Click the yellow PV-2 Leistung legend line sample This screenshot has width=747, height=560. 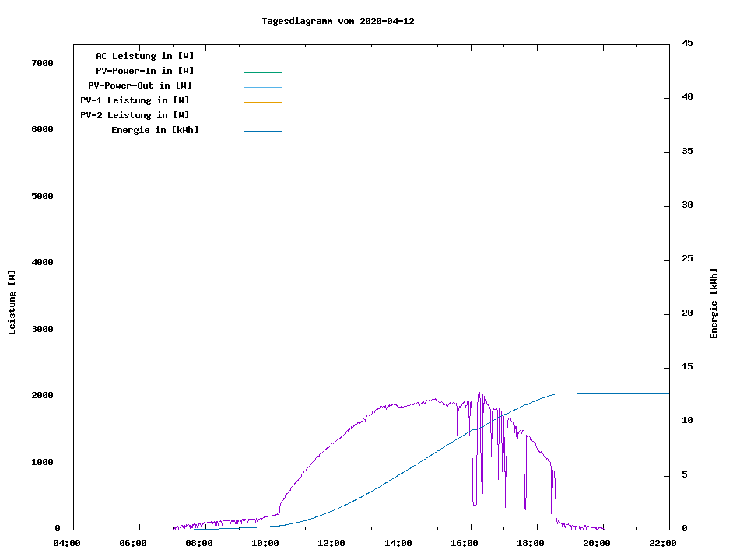(262, 117)
